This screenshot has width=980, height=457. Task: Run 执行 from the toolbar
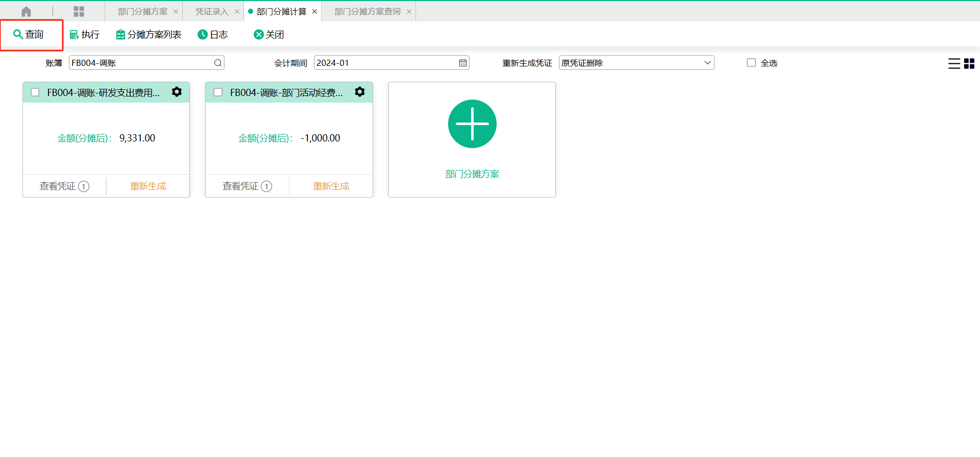coord(85,34)
